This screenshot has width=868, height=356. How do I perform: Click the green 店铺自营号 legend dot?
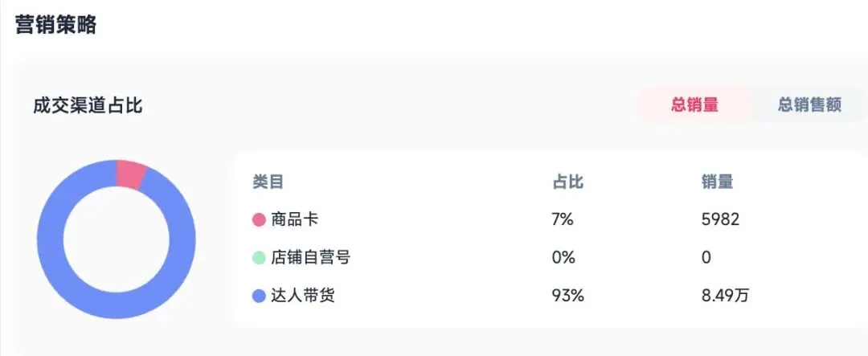(x=259, y=258)
